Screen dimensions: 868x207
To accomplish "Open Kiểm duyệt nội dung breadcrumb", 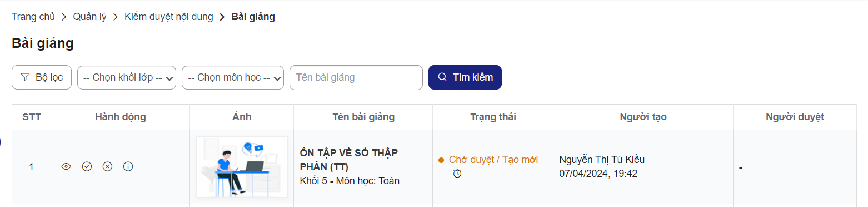I will pos(169,17).
